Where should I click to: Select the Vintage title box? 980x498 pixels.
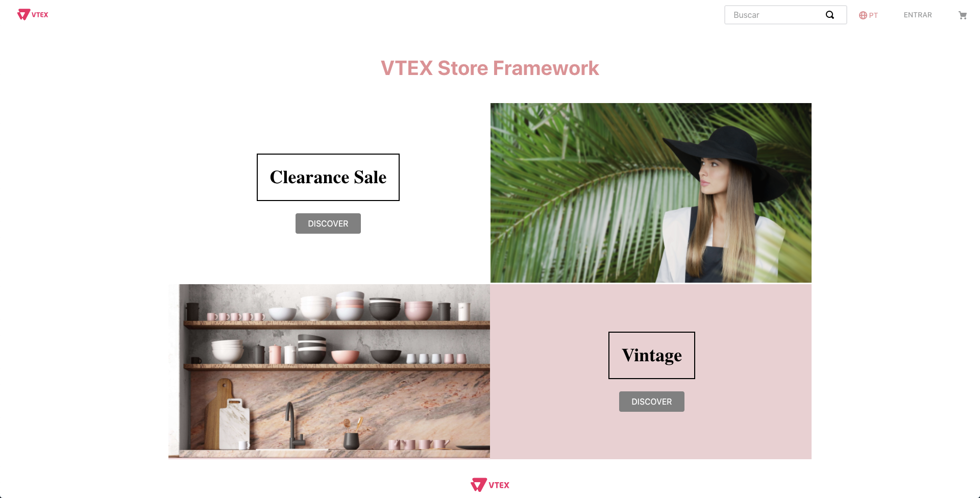652,355
